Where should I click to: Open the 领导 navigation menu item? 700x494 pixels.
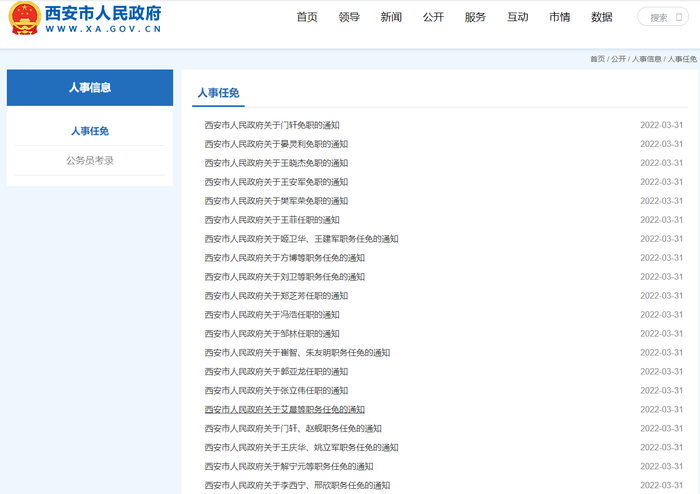349,17
